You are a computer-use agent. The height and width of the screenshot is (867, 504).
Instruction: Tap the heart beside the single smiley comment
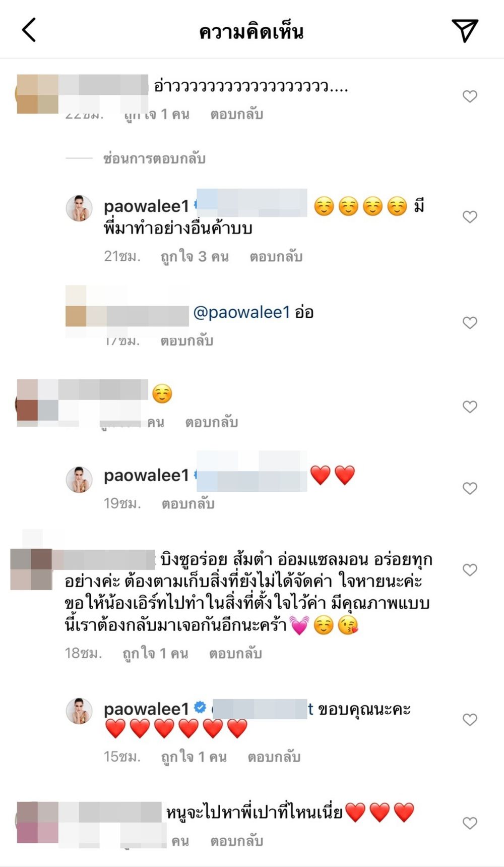point(470,407)
